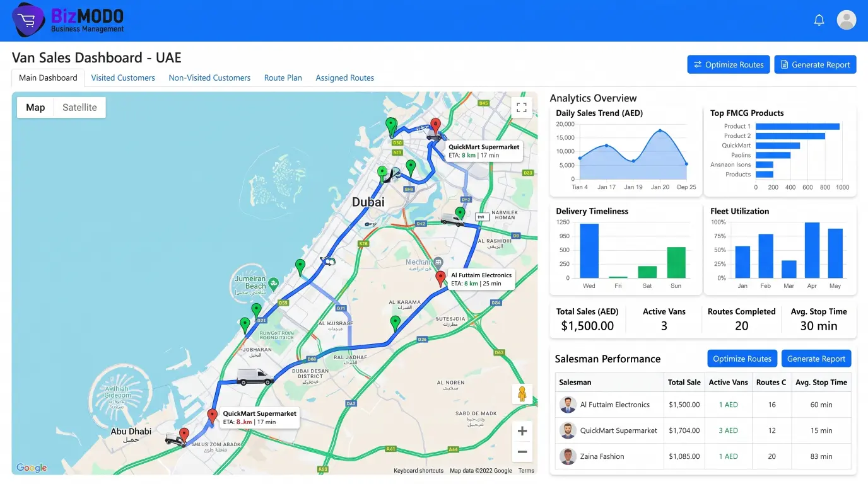This screenshot has width=868, height=484.
Task: Open the user profile avatar
Action: [x=846, y=20]
